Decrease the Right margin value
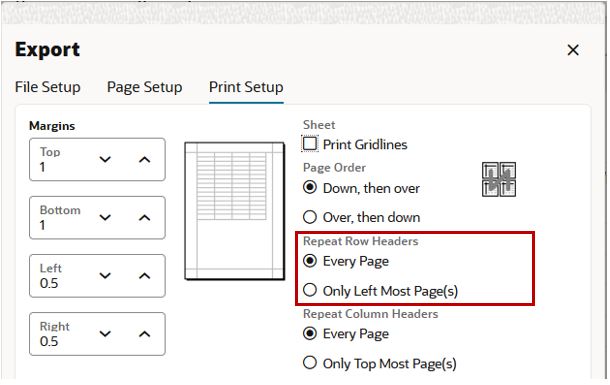Image resolution: width=610 pixels, height=385 pixels. (x=105, y=334)
